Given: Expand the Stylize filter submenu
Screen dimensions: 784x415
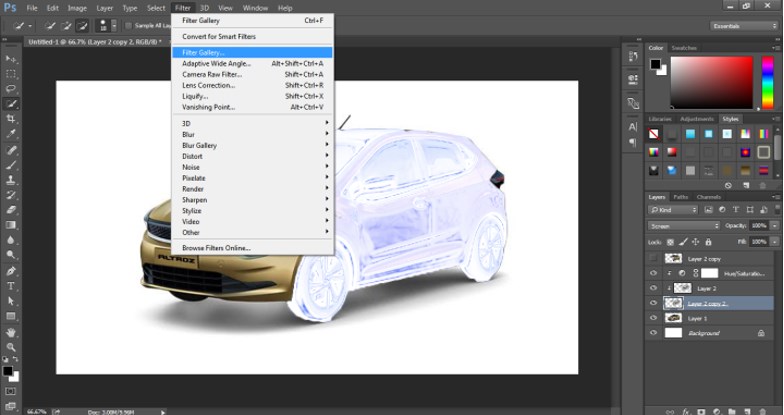Looking at the screenshot, I should pos(253,211).
